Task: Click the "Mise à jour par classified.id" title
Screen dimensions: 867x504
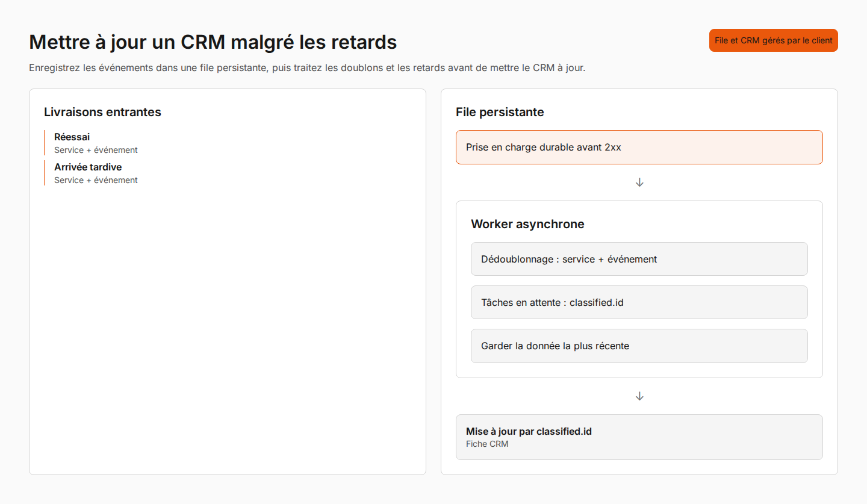Action: (529, 431)
